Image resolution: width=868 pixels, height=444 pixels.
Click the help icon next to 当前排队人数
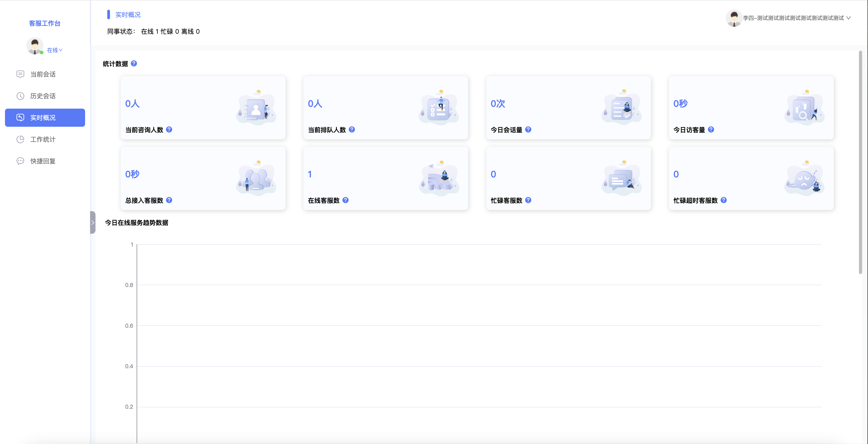(x=352, y=129)
